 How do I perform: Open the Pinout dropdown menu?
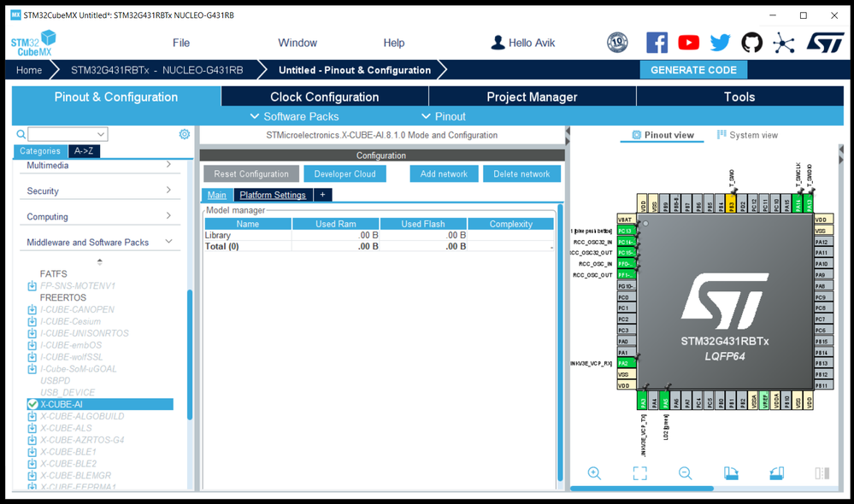[444, 116]
